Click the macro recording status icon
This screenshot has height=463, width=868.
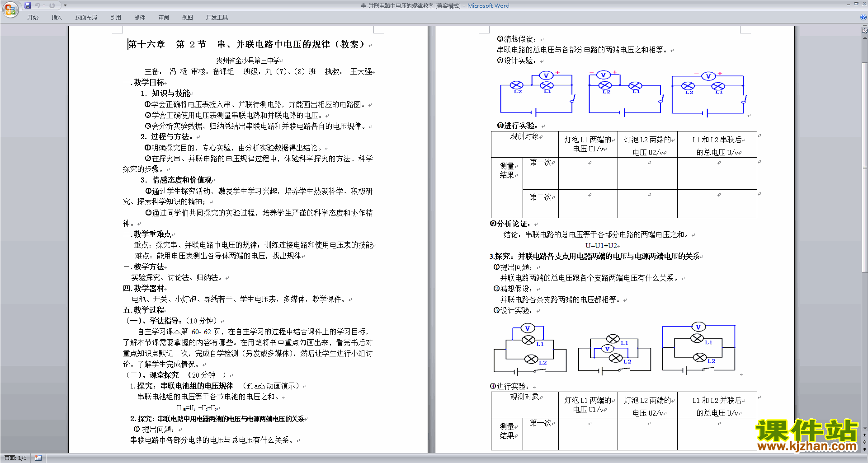[38, 458]
